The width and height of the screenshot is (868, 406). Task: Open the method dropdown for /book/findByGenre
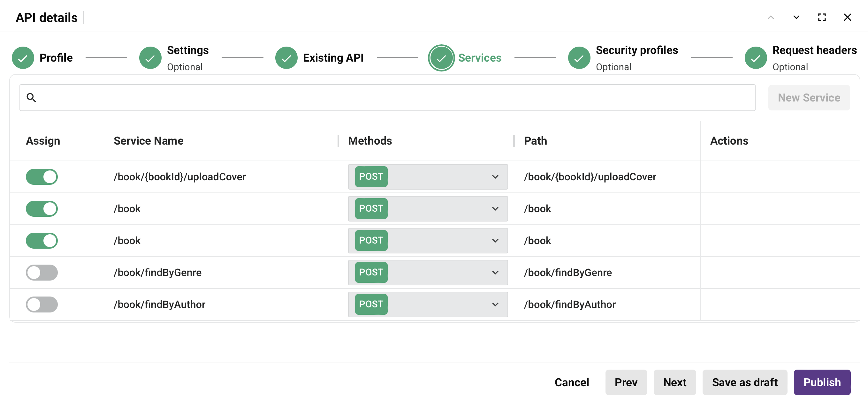click(x=495, y=272)
